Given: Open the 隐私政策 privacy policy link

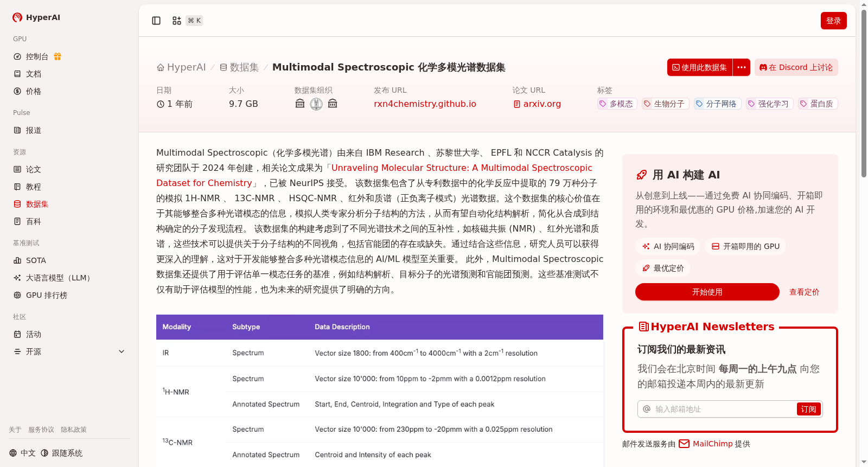Looking at the screenshot, I should [74, 430].
